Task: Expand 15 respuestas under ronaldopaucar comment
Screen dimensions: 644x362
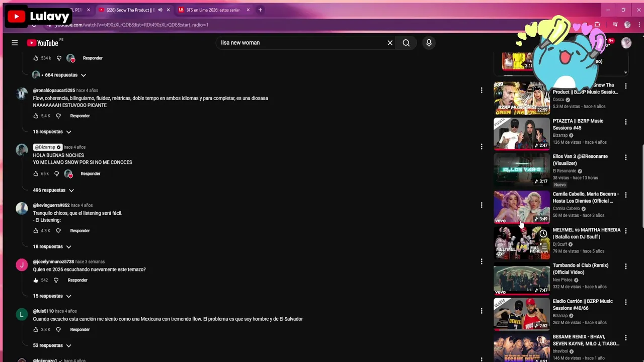Action: tap(52, 132)
